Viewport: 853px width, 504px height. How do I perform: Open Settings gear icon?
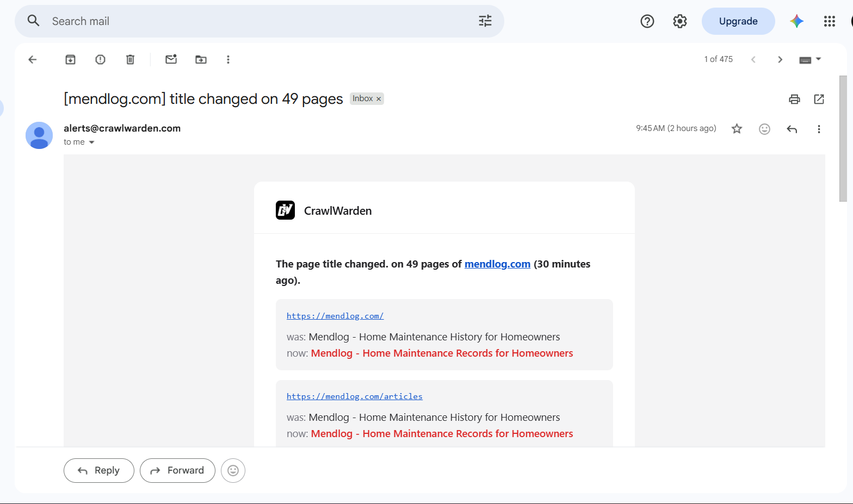coord(680,21)
